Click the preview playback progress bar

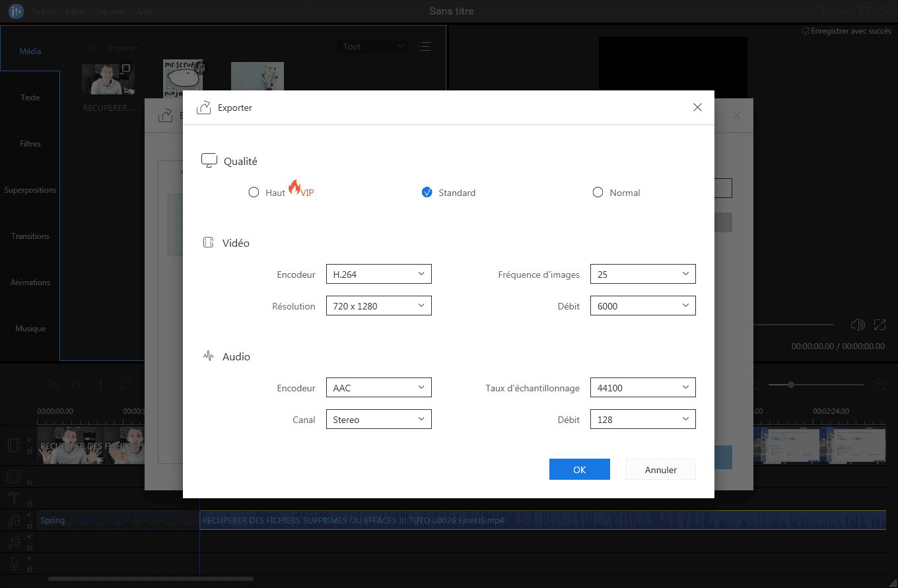792,325
